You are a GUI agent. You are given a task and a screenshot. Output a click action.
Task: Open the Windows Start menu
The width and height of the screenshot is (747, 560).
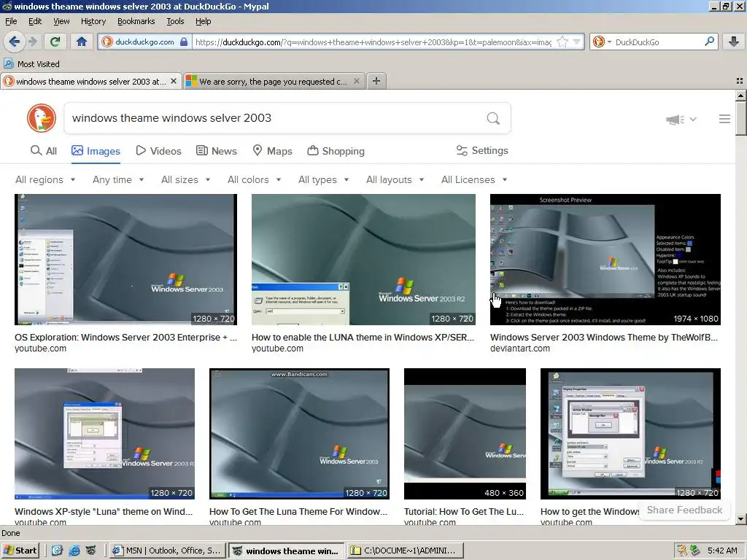click(20, 551)
